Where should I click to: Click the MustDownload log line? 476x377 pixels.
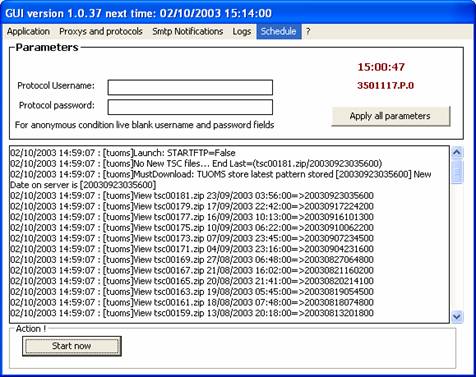point(221,179)
